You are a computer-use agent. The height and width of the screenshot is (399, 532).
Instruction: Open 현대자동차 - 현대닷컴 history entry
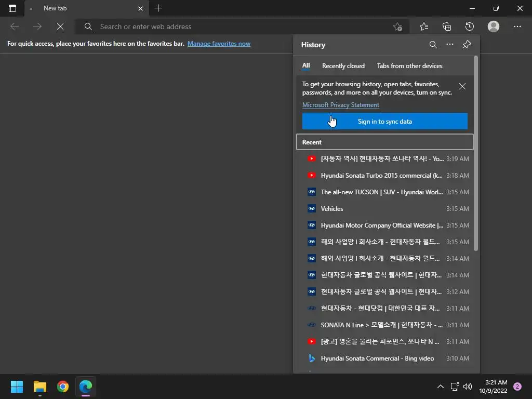point(385,308)
